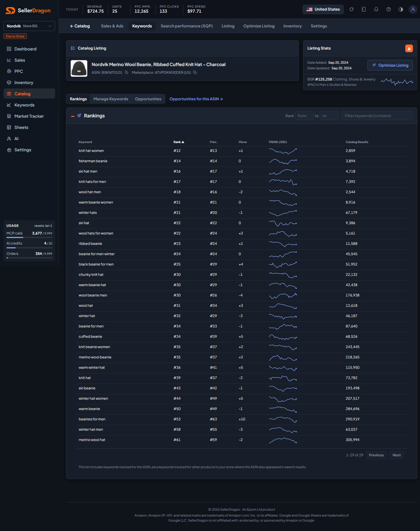The width and height of the screenshot is (420, 531).
Task: Switch to Sales & Ads tab
Action: (112, 26)
